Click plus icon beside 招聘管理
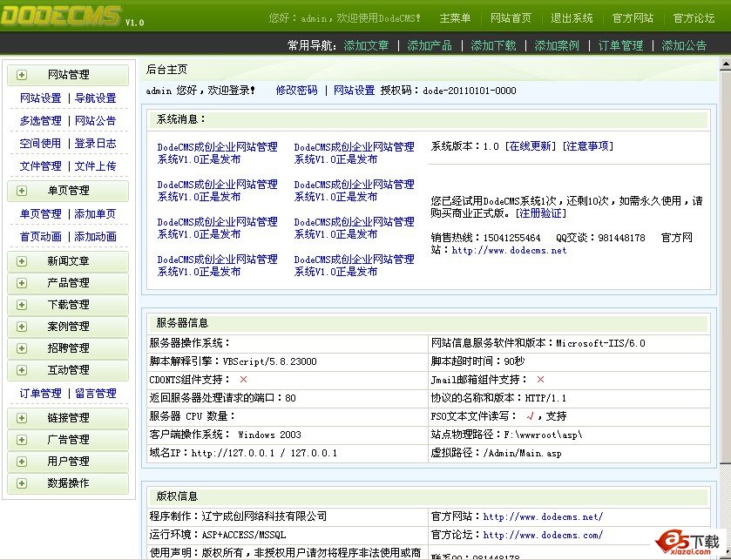Image resolution: width=731 pixels, height=560 pixels. (22, 348)
